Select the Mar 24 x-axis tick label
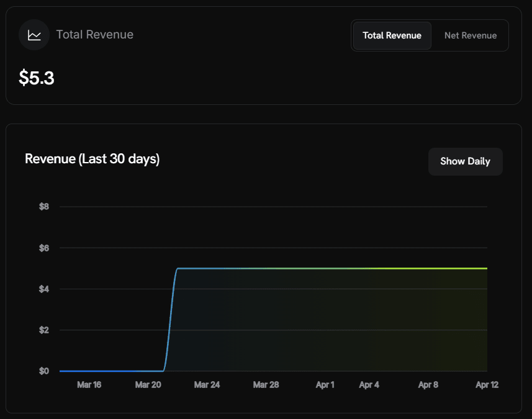 coord(207,385)
